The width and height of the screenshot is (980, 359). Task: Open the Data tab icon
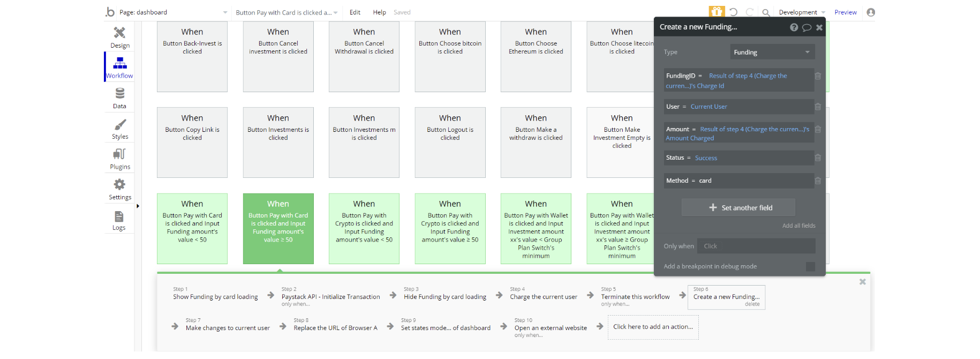(x=119, y=98)
